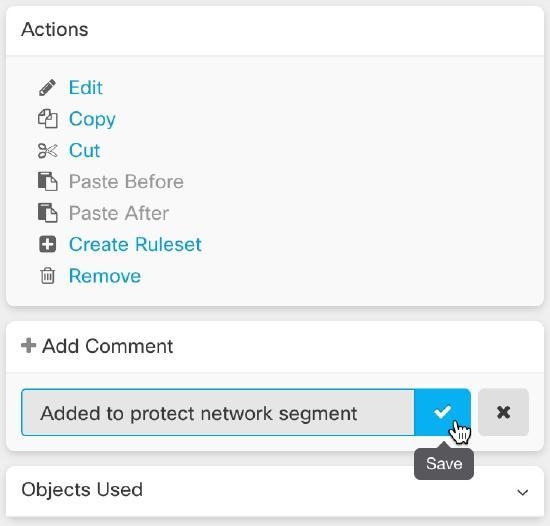Select Paste After option
This screenshot has width=550, height=526.
click(119, 213)
